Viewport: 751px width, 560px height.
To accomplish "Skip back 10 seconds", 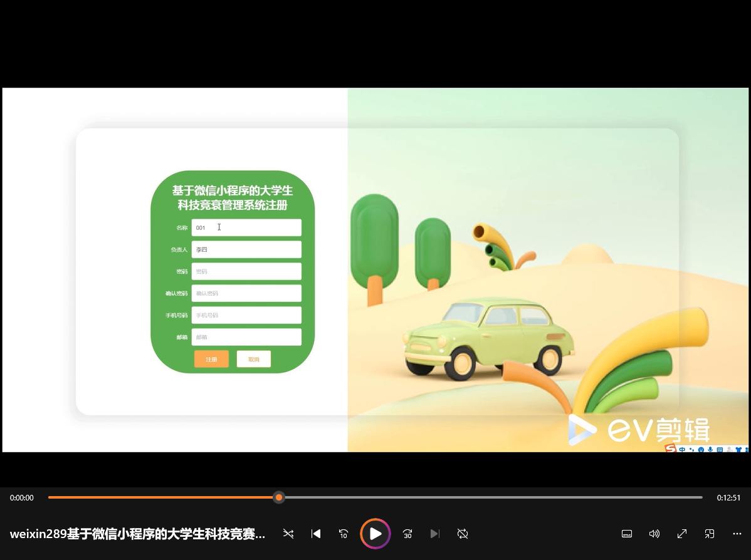I will coord(344,534).
